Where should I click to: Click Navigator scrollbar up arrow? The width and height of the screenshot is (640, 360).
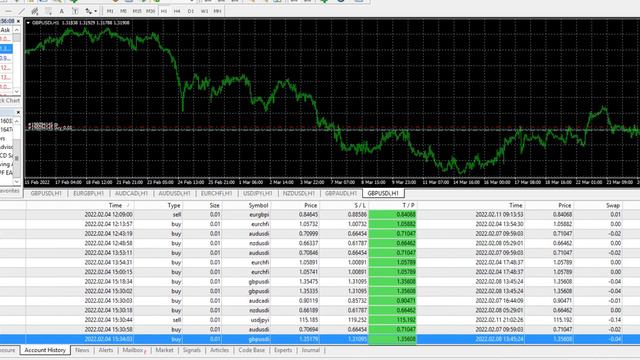[x=17, y=121]
